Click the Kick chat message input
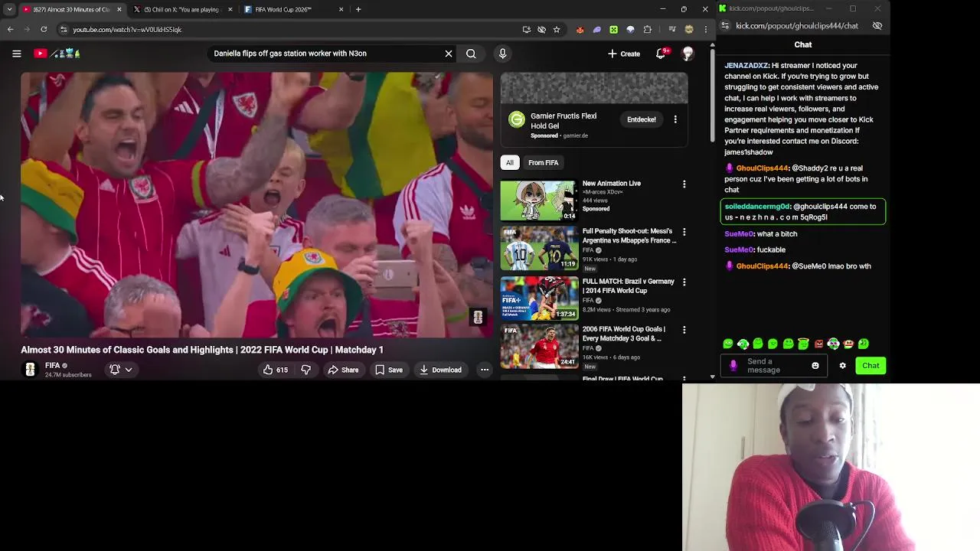 (773, 366)
